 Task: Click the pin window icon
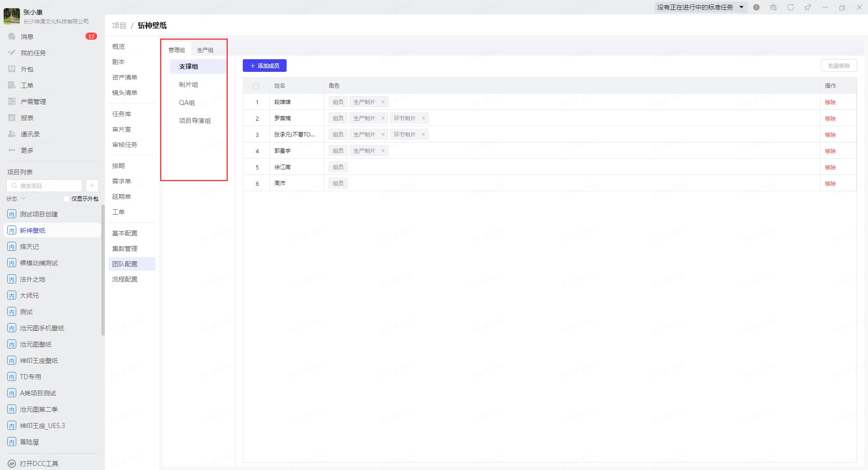(807, 7)
